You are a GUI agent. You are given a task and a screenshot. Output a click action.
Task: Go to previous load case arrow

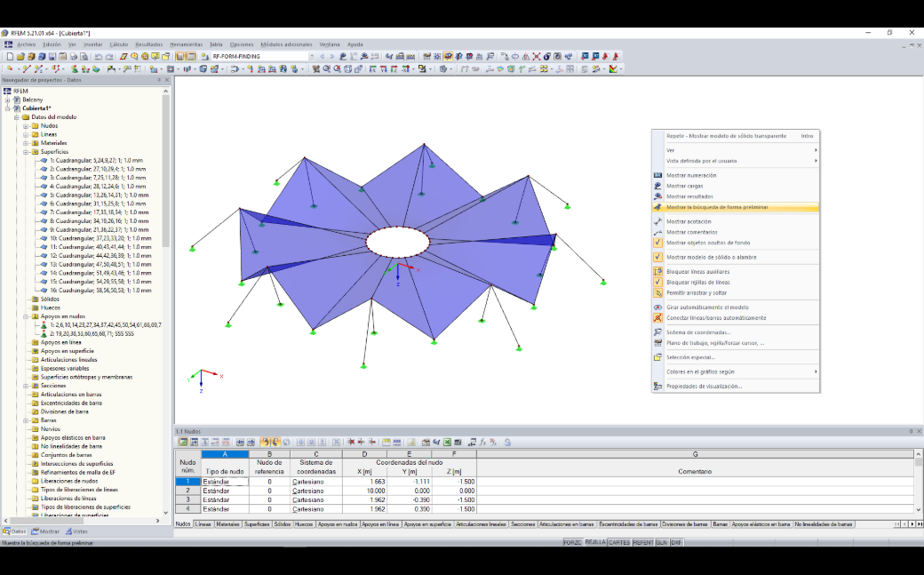pyautogui.click(x=323, y=57)
